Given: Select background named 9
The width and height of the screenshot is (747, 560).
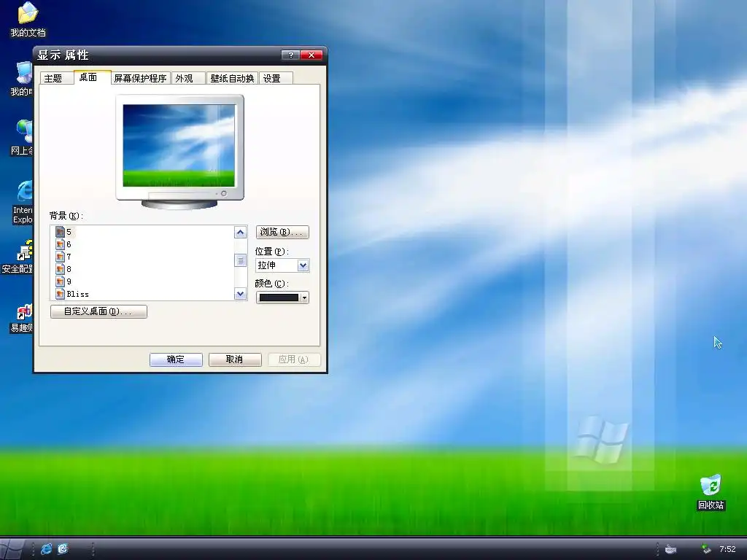Looking at the screenshot, I should pos(69,281).
